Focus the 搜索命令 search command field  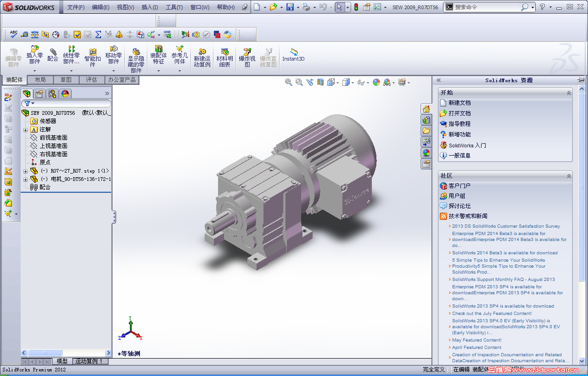487,7
